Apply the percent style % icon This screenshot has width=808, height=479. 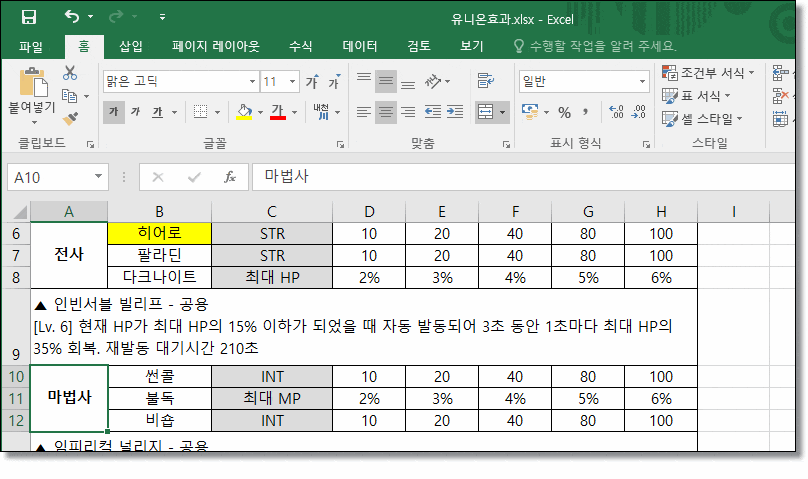565,112
